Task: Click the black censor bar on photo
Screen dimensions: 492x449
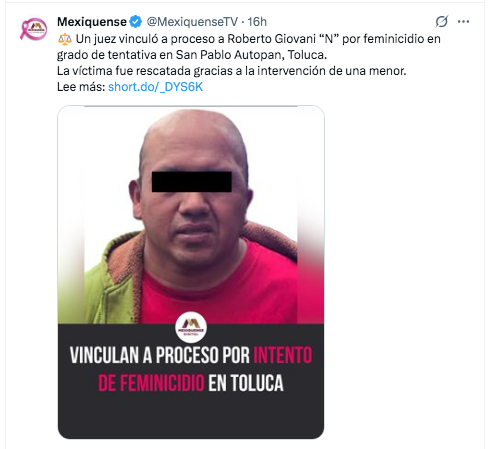Action: [x=192, y=182]
